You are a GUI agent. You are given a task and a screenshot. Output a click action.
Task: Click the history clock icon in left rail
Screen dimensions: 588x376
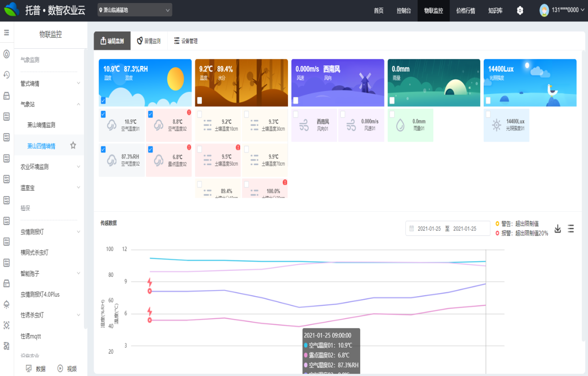coord(7,75)
